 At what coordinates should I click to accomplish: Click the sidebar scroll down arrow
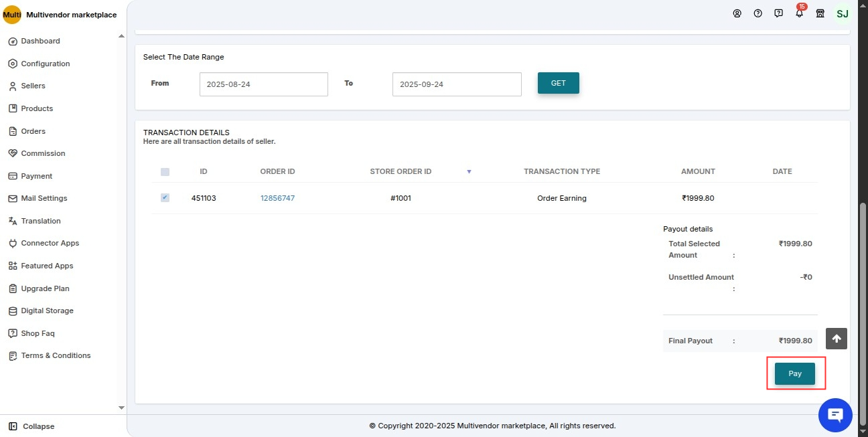(x=121, y=408)
